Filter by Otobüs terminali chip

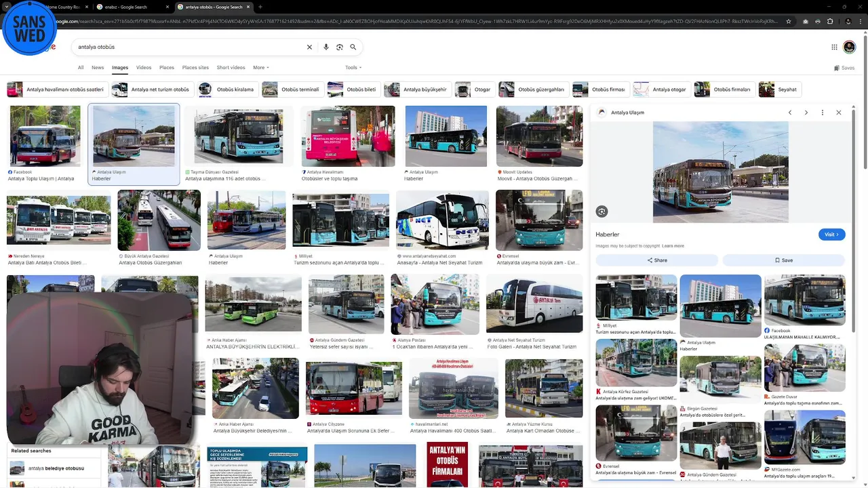tap(292, 89)
